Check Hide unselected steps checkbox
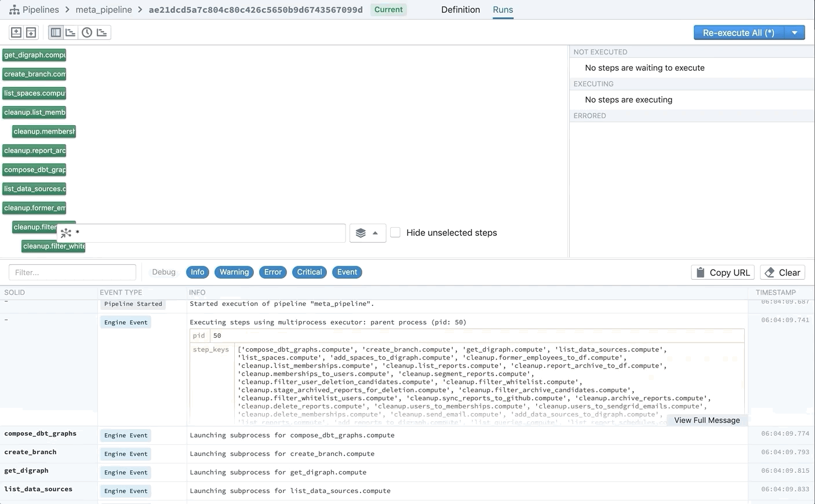This screenshot has width=815, height=504. pyautogui.click(x=395, y=232)
